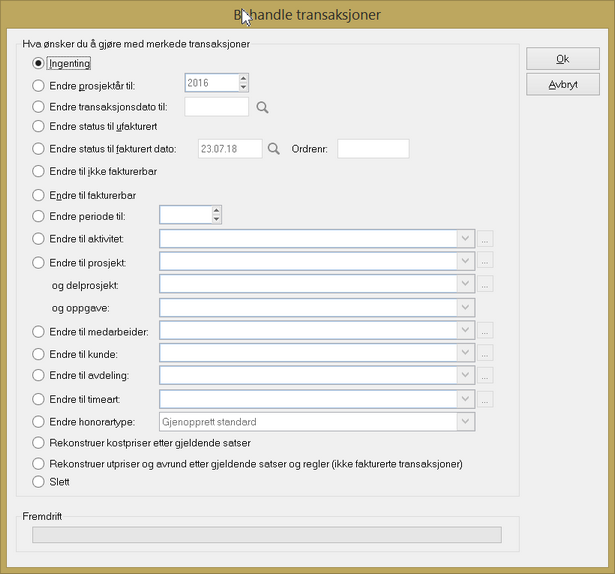Select Endre transaksjonsdato til option
The image size is (615, 574).
pos(38,107)
